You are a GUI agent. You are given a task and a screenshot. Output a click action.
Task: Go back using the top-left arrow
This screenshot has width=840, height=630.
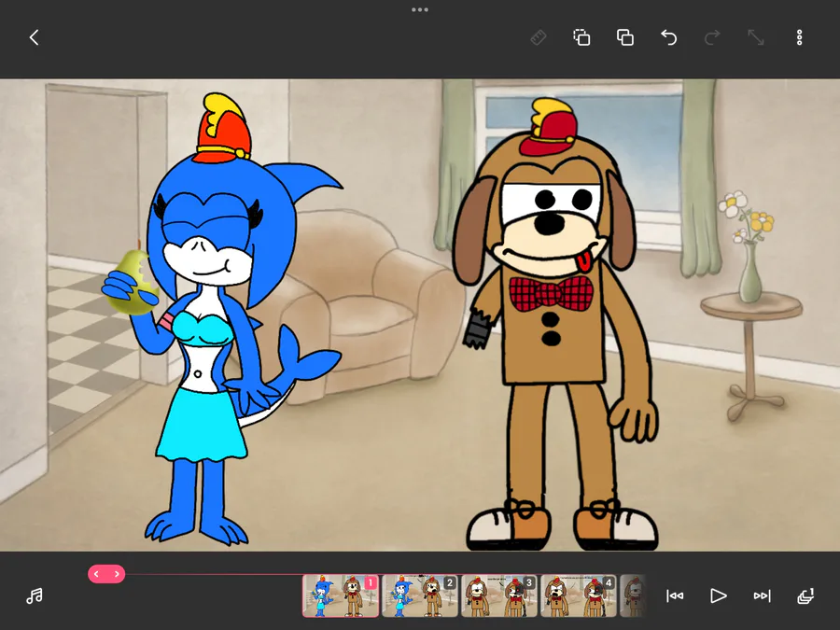35,37
